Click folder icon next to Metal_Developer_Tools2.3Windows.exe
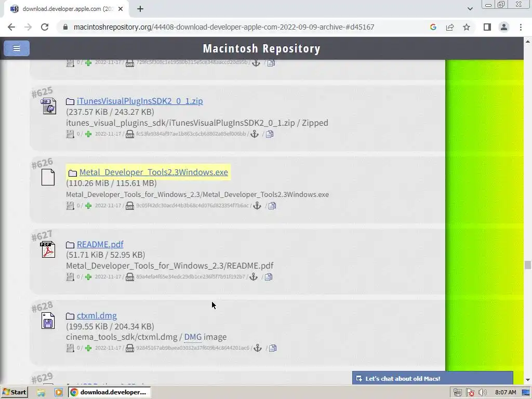 [x=73, y=173]
